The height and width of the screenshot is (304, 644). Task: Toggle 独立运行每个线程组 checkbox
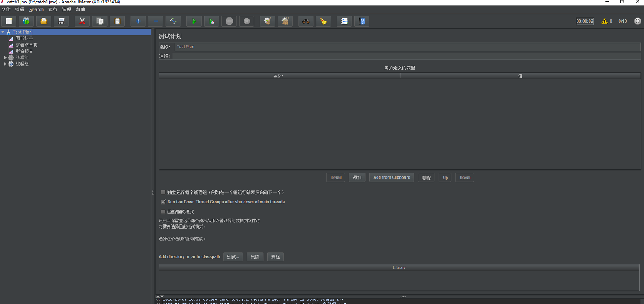[x=163, y=192]
